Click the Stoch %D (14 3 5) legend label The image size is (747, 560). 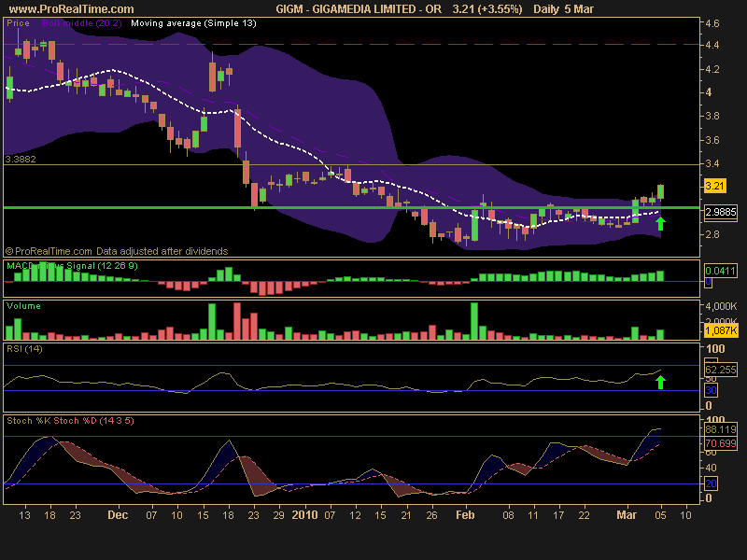(93, 421)
